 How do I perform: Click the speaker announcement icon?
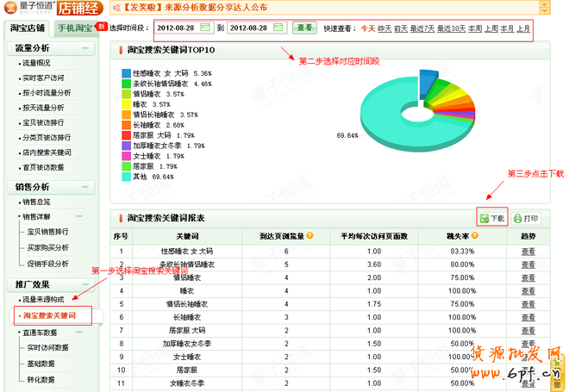point(116,8)
